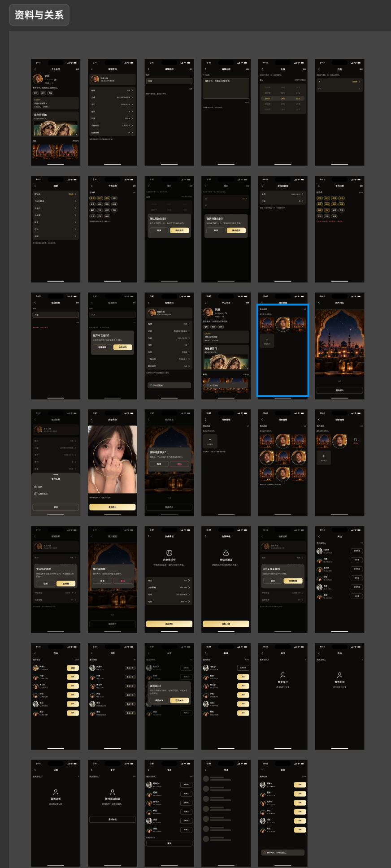
Task: Select the person icon above 暂时无法加载
Action: coord(113,792)
